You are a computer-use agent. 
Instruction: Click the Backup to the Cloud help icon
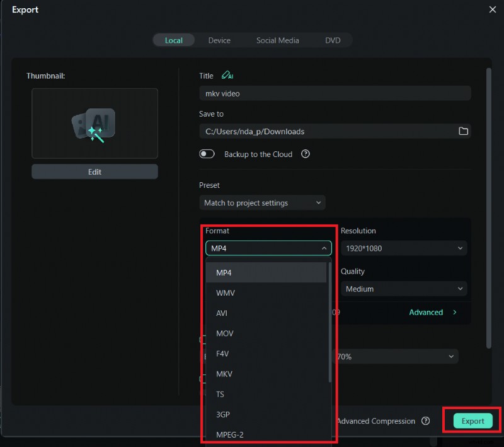[305, 153]
